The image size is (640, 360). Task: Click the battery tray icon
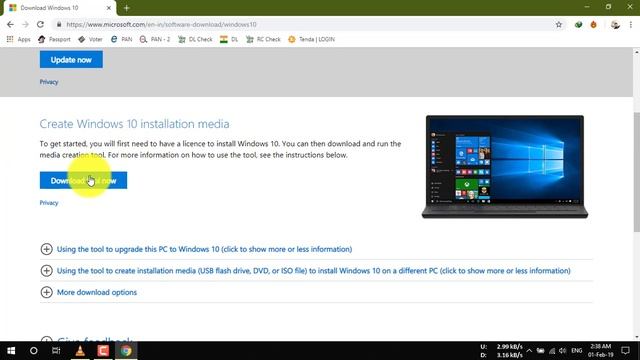pyautogui.click(x=540, y=351)
